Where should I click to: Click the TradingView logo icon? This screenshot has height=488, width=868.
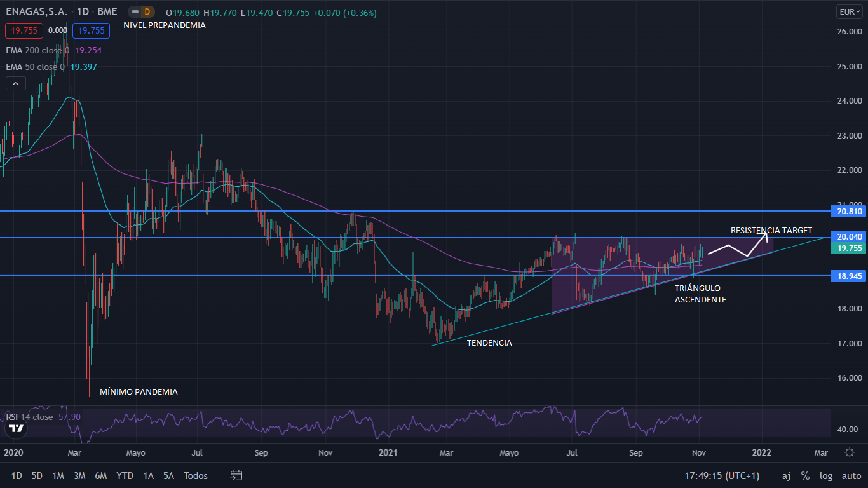click(16, 429)
